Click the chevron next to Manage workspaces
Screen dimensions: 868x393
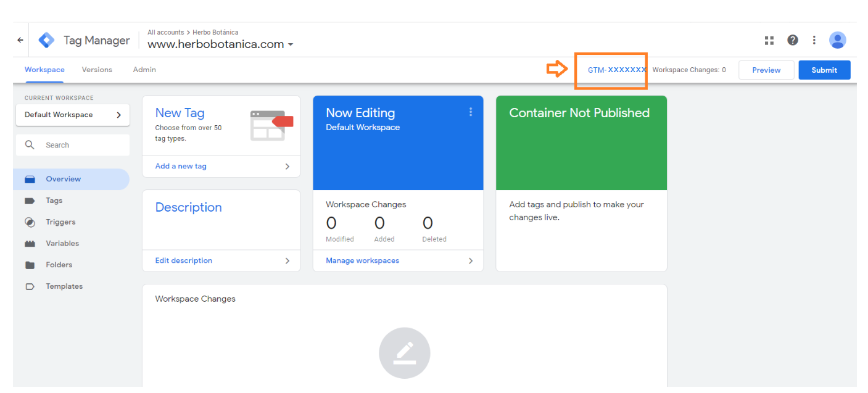(x=471, y=261)
